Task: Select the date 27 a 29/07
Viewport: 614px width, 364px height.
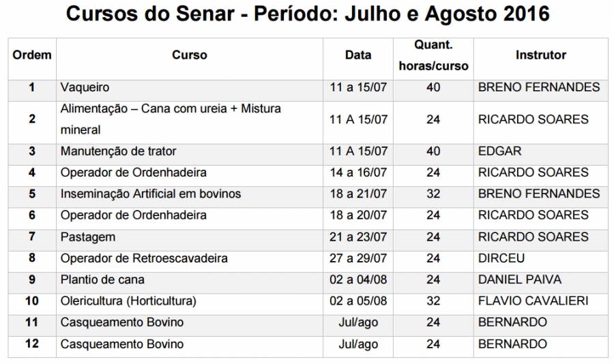Action: point(358,258)
